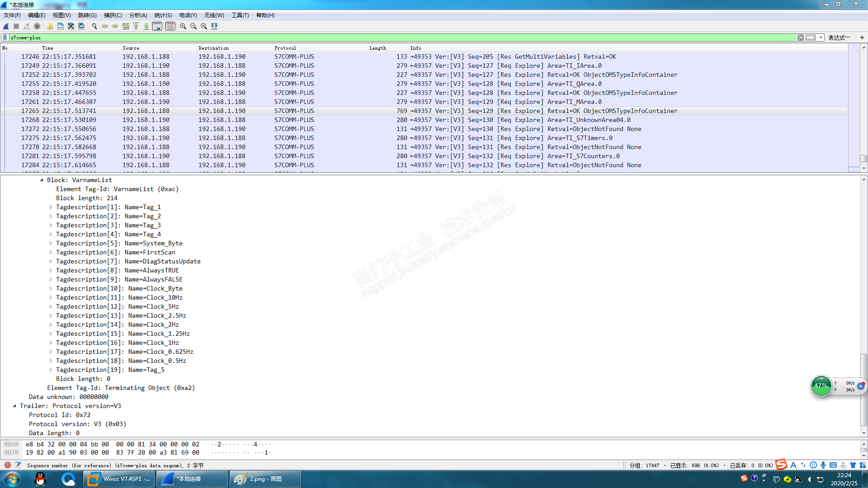Open the capture options gear icon

point(37,26)
